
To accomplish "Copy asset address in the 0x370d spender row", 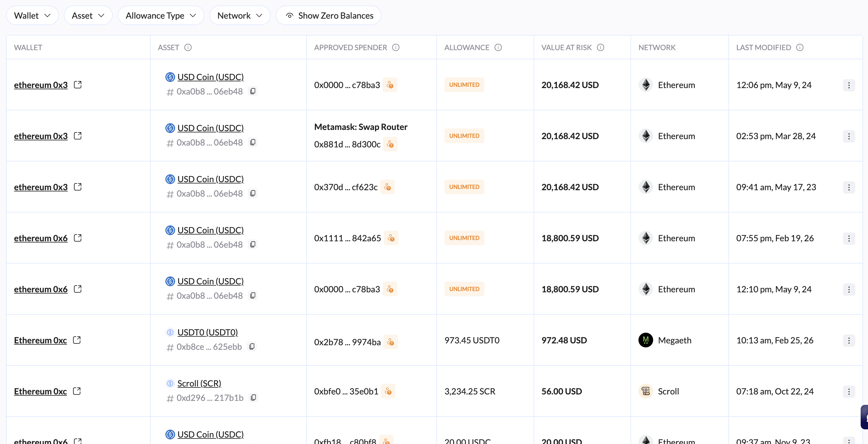I will (253, 193).
